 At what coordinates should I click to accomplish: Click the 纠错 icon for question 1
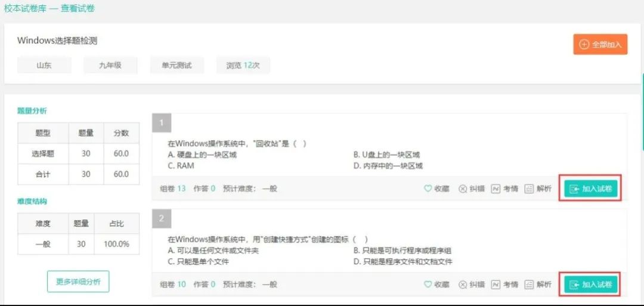coord(463,188)
